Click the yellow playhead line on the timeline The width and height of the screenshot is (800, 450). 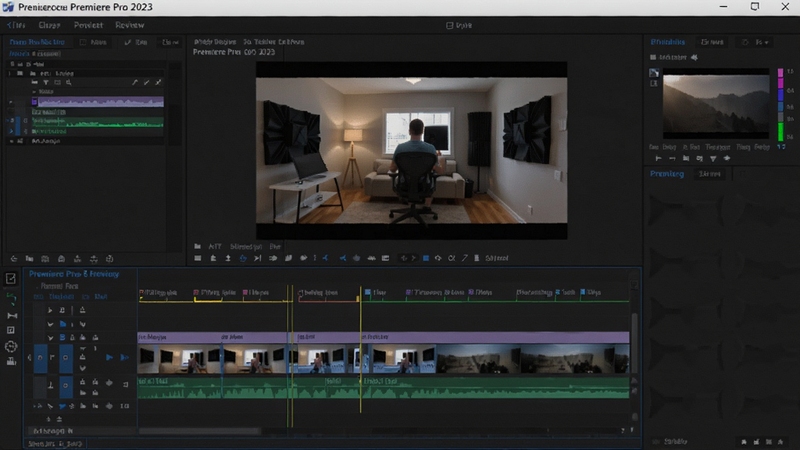[361, 349]
